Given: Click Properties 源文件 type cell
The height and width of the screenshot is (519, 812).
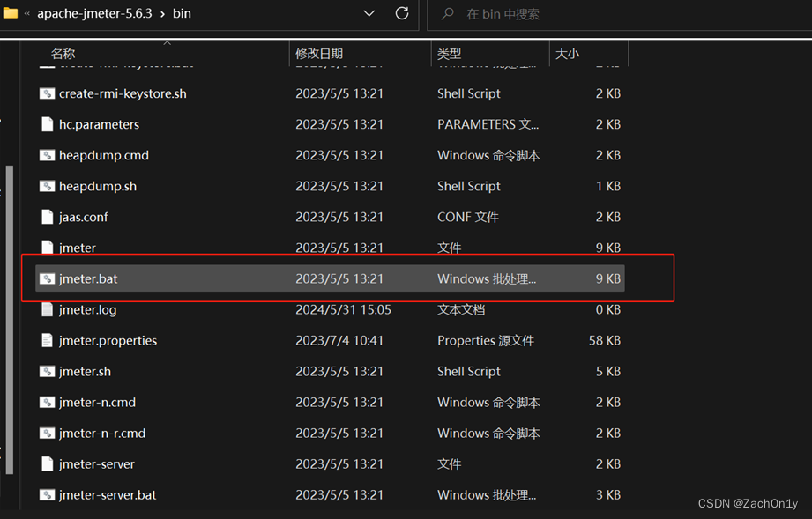Looking at the screenshot, I should [486, 340].
